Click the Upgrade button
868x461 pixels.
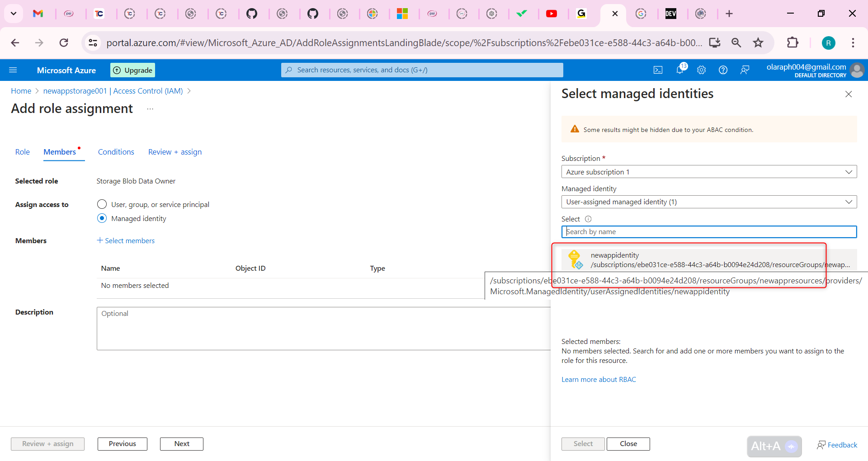coord(133,70)
